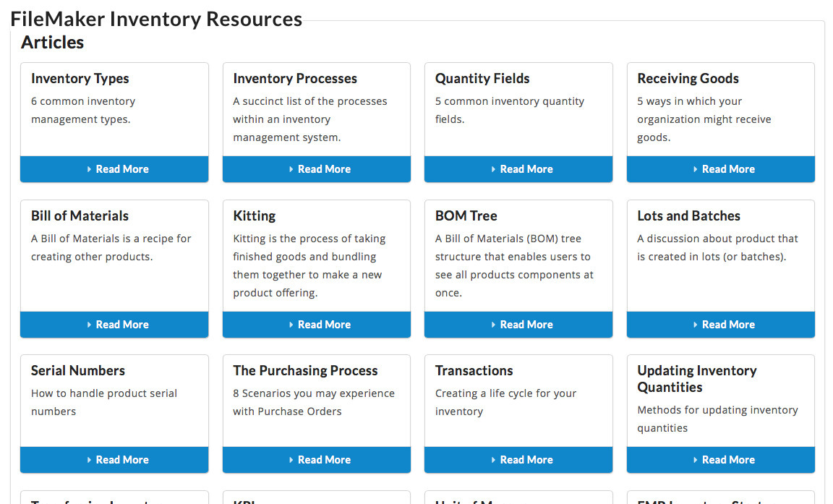This screenshot has width=833, height=504.
Task: Open the Inventory Processes article
Action: click(x=316, y=168)
